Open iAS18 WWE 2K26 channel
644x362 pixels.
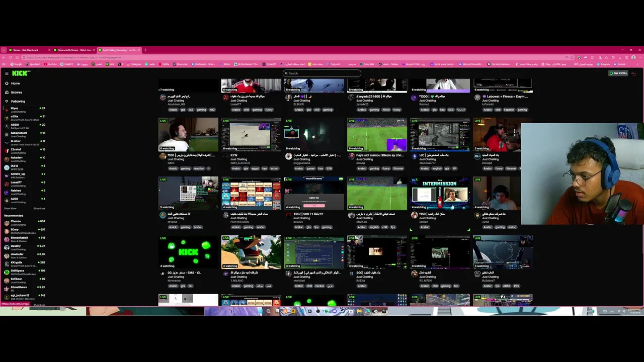pos(25,167)
